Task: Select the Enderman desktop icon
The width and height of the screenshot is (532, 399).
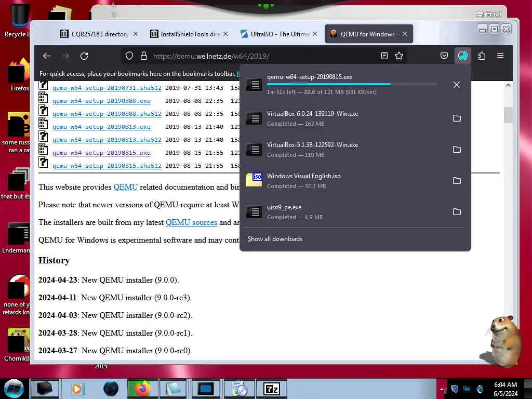Action: point(17,238)
